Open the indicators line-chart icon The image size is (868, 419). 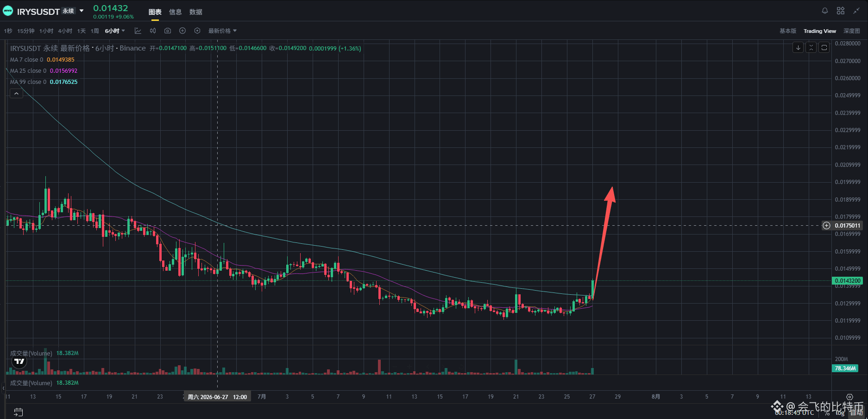point(138,31)
